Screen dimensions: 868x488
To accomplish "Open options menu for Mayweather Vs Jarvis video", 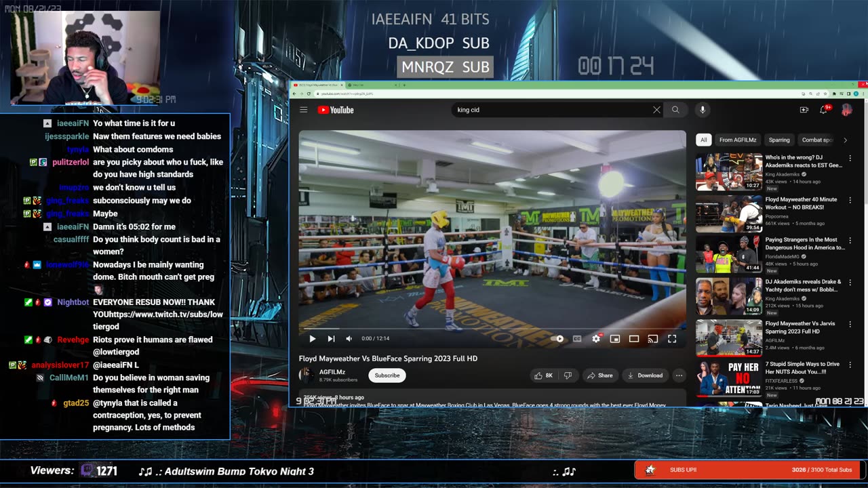I will coord(850,324).
